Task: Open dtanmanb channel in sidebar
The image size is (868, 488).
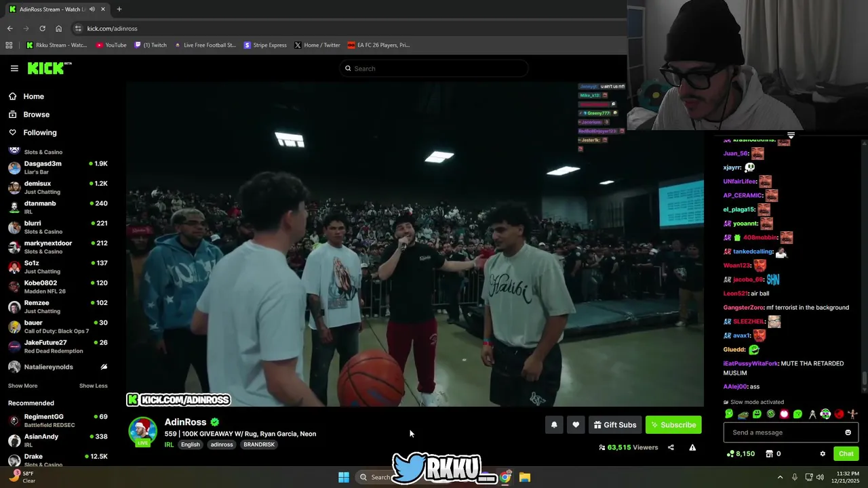Action: click(x=58, y=207)
